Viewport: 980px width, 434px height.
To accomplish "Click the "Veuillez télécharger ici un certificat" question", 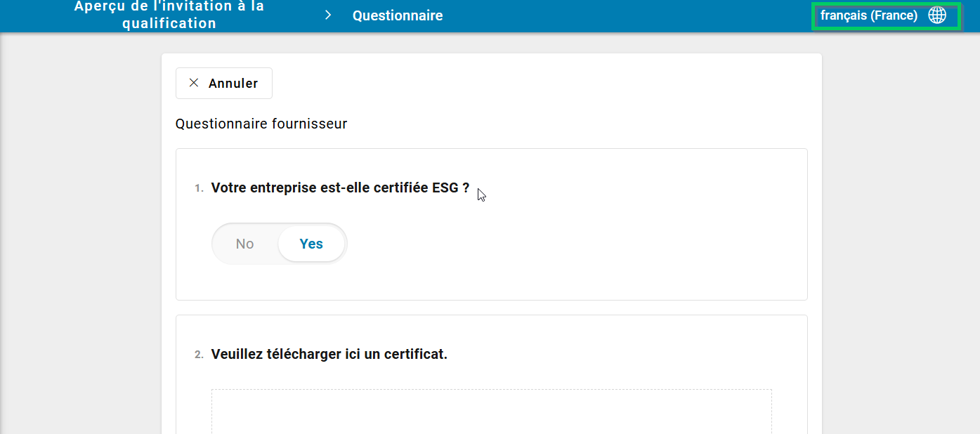I will pyautogui.click(x=329, y=354).
